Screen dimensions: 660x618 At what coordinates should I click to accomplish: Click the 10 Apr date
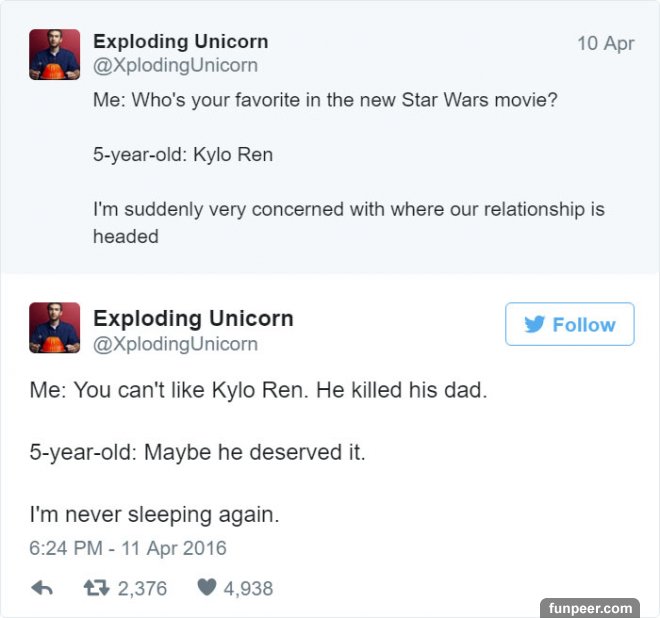pos(605,43)
